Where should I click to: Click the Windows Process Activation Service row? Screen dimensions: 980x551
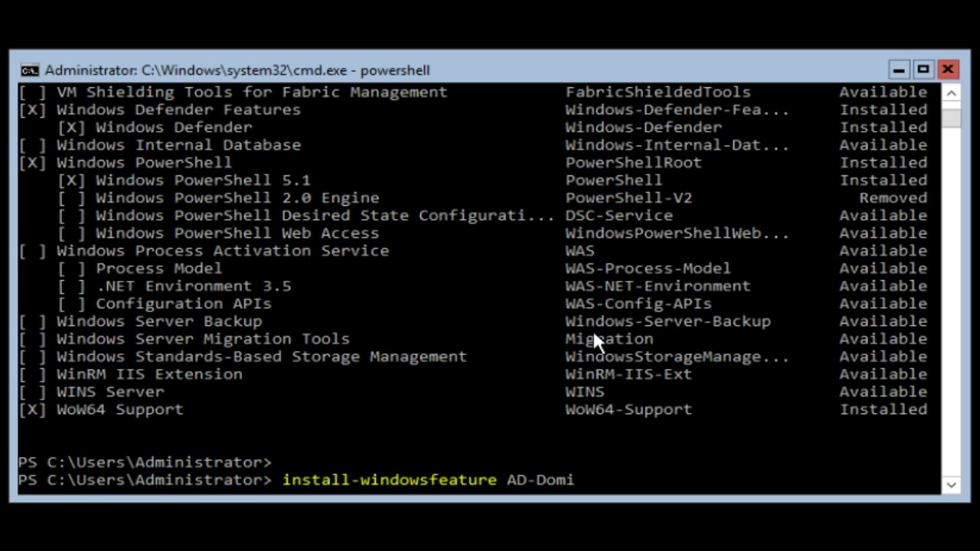pyautogui.click(x=473, y=251)
